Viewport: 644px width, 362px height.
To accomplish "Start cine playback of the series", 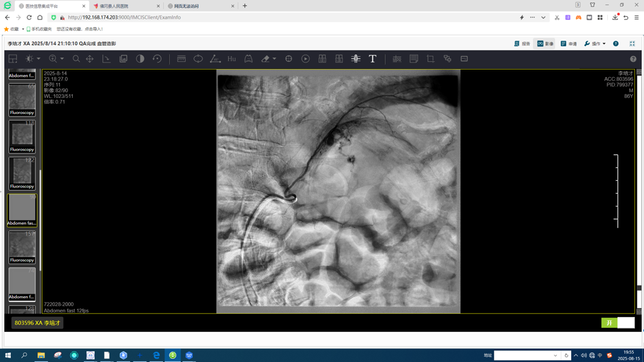I will tap(306, 59).
